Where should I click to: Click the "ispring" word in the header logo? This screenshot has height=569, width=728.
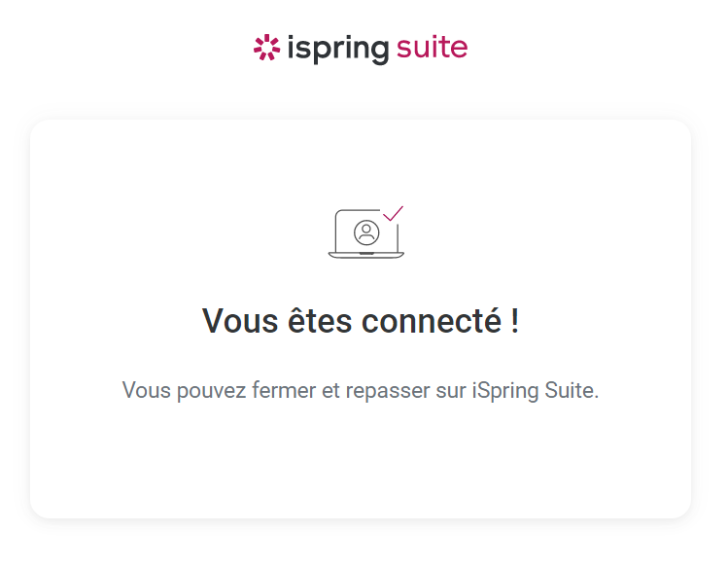click(x=337, y=48)
